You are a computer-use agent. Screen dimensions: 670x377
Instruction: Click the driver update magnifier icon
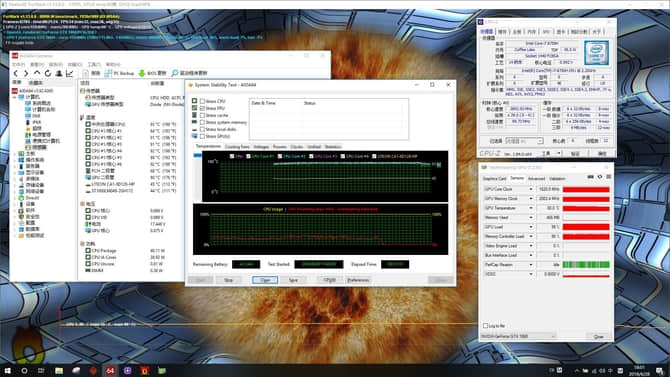pyautogui.click(x=175, y=73)
